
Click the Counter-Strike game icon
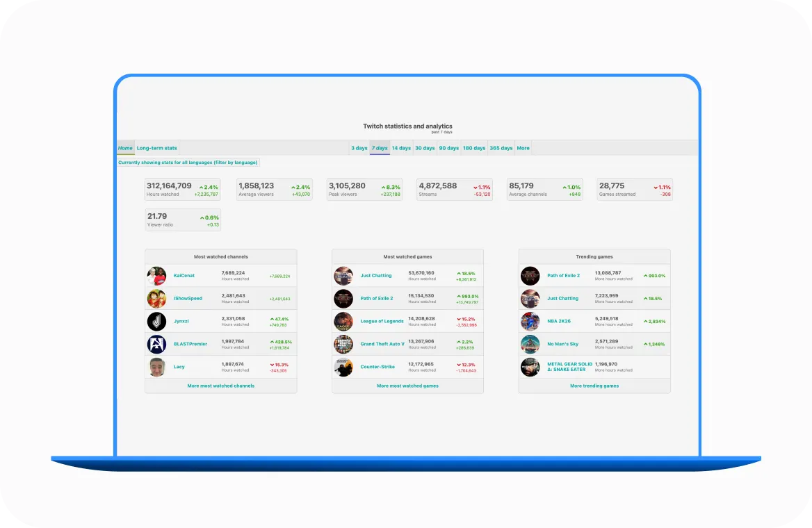click(343, 367)
